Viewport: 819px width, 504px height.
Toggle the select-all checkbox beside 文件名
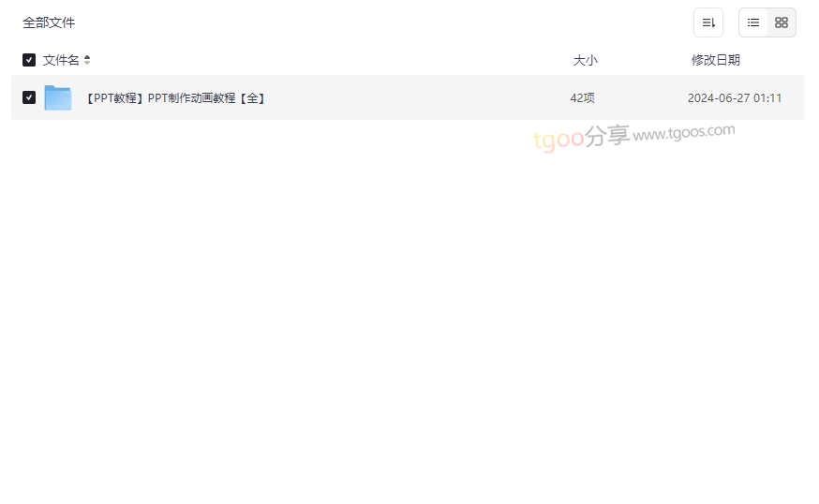29,60
